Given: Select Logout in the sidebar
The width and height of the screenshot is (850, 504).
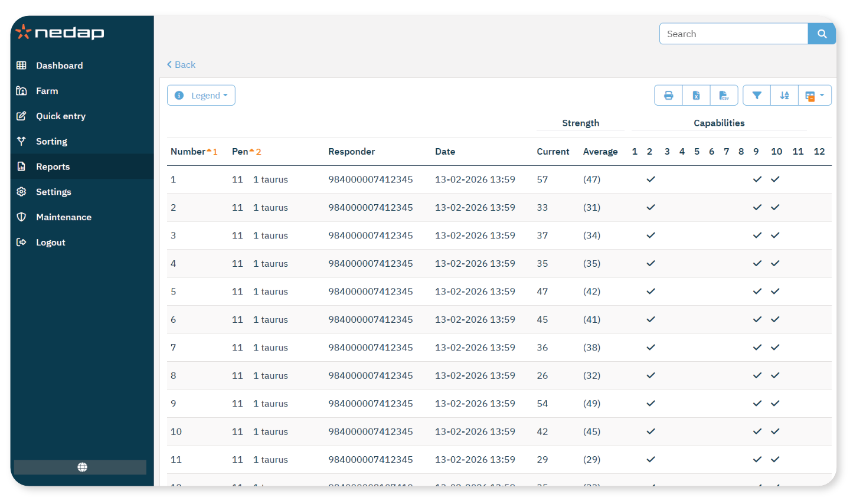Looking at the screenshot, I should [82, 243].
